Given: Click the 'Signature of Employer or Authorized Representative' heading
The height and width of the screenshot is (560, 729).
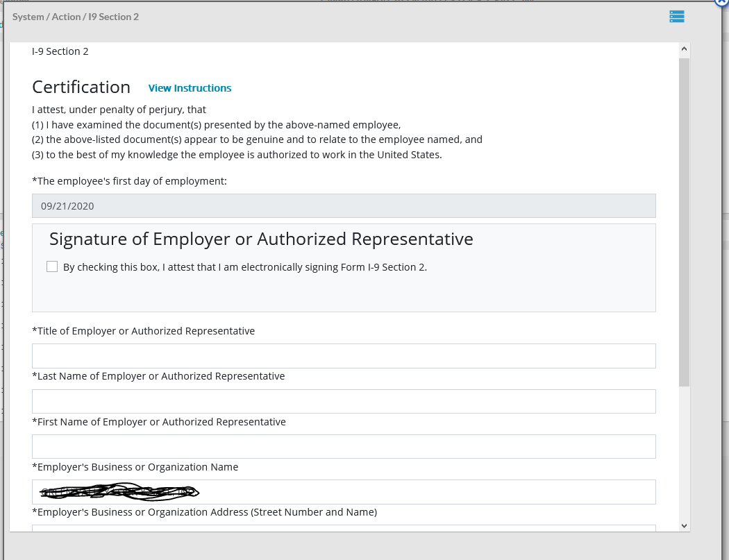Looking at the screenshot, I should [x=261, y=239].
